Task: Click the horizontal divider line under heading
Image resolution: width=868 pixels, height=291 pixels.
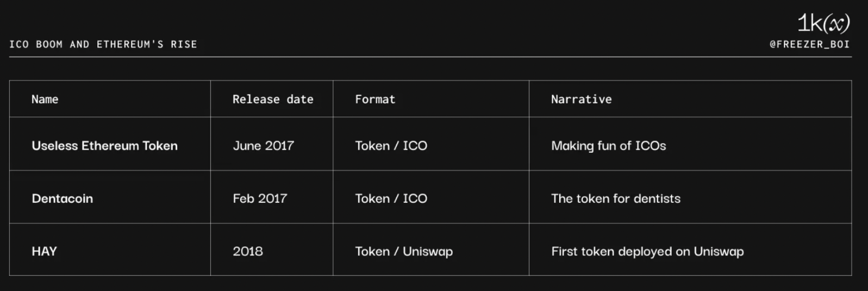Action: (430, 57)
